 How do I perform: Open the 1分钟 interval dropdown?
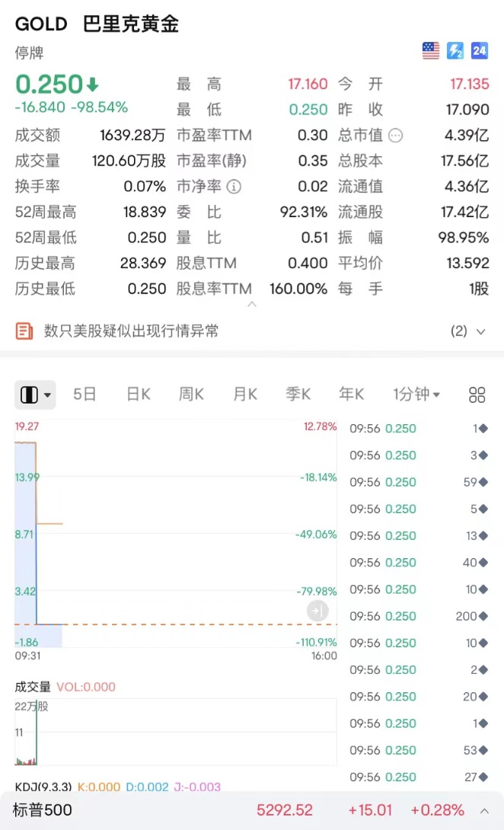click(x=416, y=394)
